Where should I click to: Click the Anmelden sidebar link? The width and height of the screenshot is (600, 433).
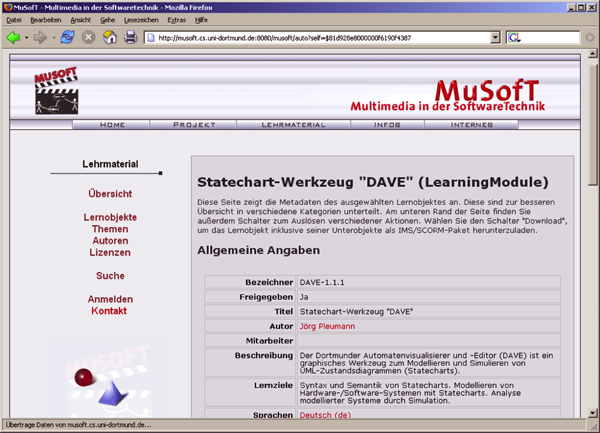click(110, 299)
